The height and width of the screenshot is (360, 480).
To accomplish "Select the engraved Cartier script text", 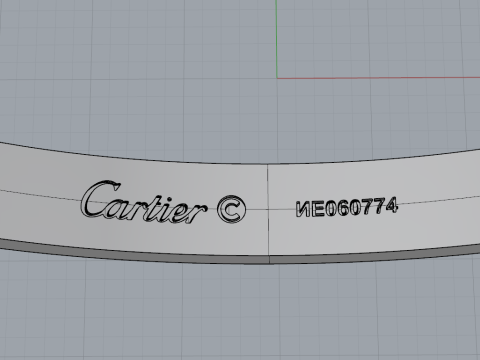I will (x=143, y=203).
